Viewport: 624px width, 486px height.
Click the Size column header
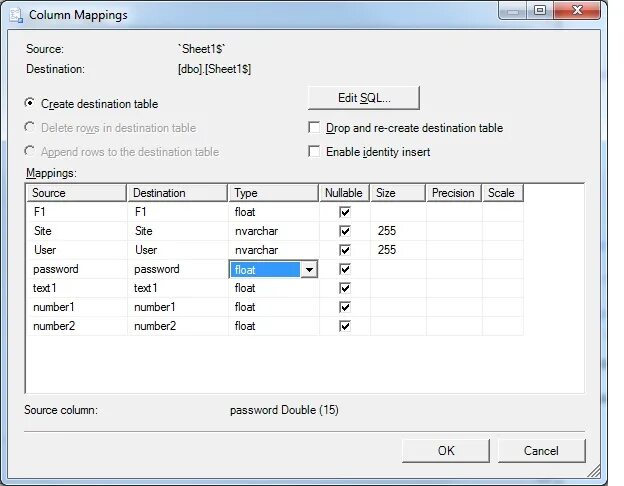tap(398, 193)
